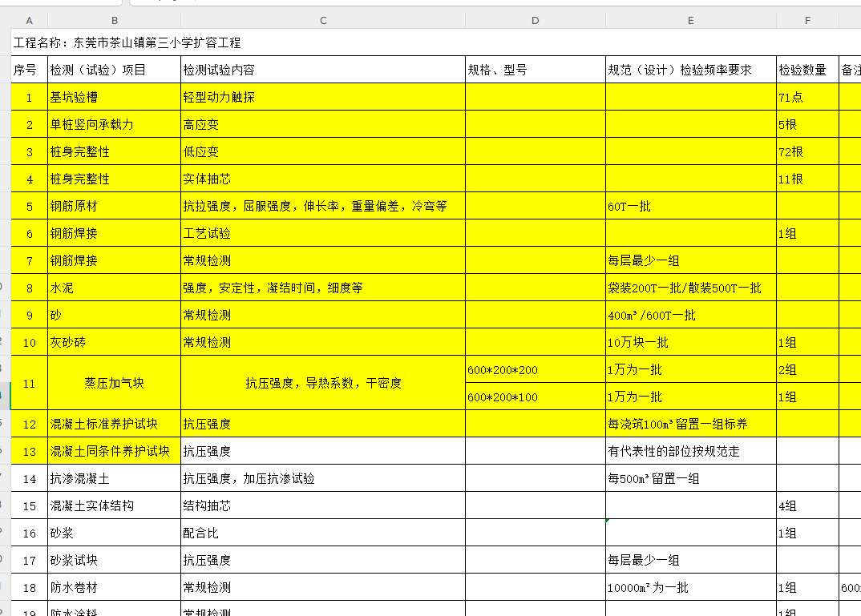Click the 600*200*200 specification cell

pyautogui.click(x=535, y=369)
